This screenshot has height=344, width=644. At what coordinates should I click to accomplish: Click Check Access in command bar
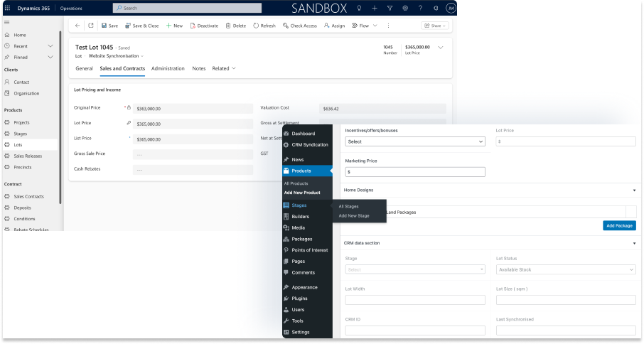coord(300,26)
